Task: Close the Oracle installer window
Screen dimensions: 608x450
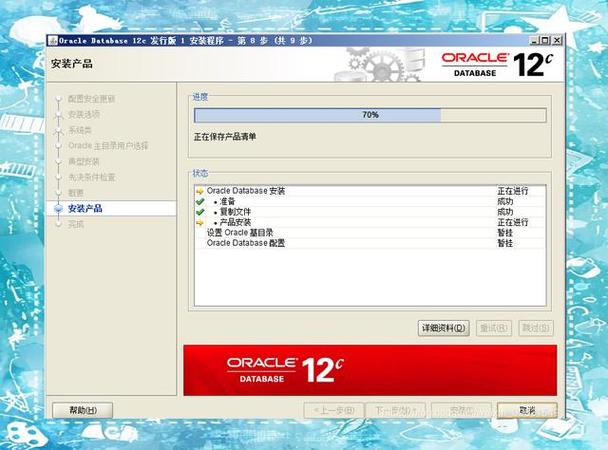Action: (x=557, y=40)
